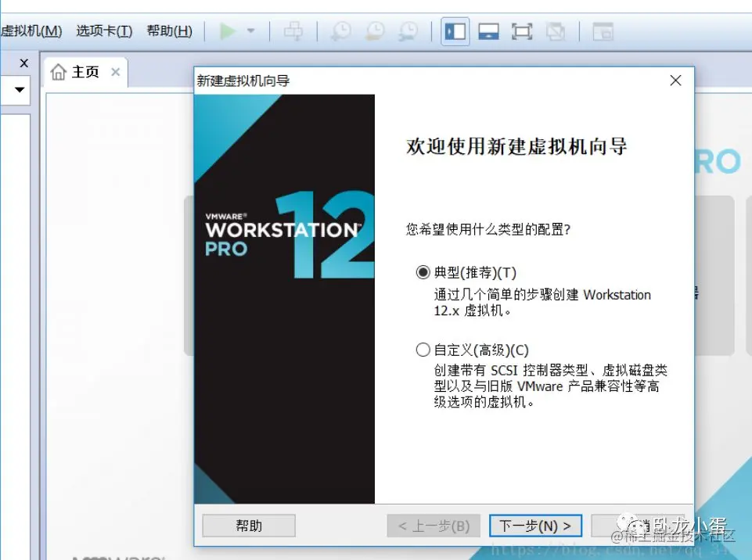Click the manage snapshots icon
This screenshot has width=752, height=560.
point(408,31)
